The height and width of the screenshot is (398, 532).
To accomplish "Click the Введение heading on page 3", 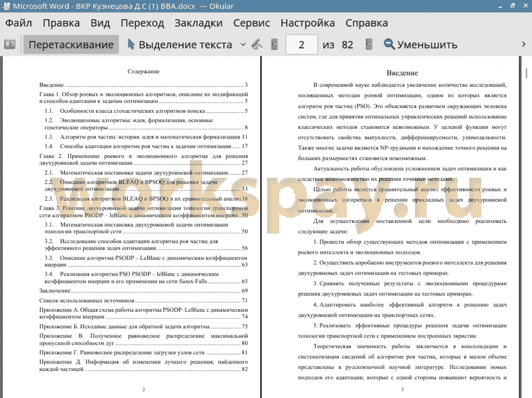I will tap(402, 73).
